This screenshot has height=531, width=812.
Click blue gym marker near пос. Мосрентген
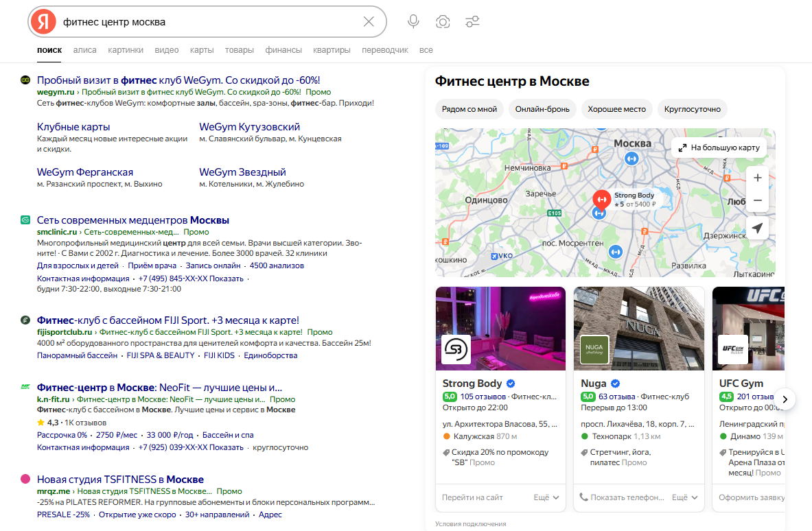(x=615, y=252)
